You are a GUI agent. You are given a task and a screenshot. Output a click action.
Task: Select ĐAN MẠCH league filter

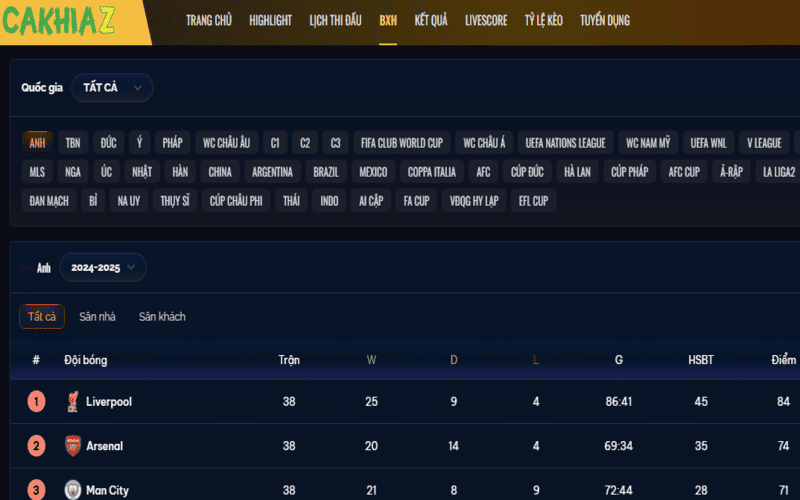pyautogui.click(x=49, y=201)
